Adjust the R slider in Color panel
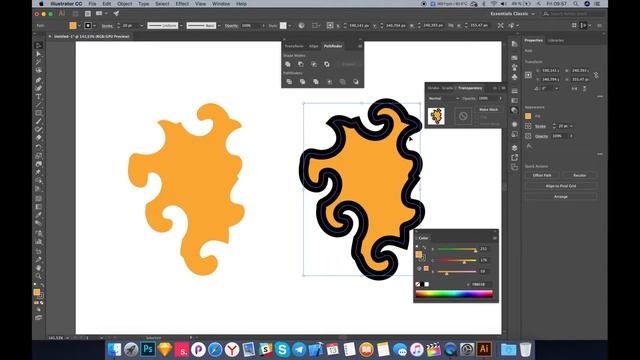 click(x=457, y=249)
